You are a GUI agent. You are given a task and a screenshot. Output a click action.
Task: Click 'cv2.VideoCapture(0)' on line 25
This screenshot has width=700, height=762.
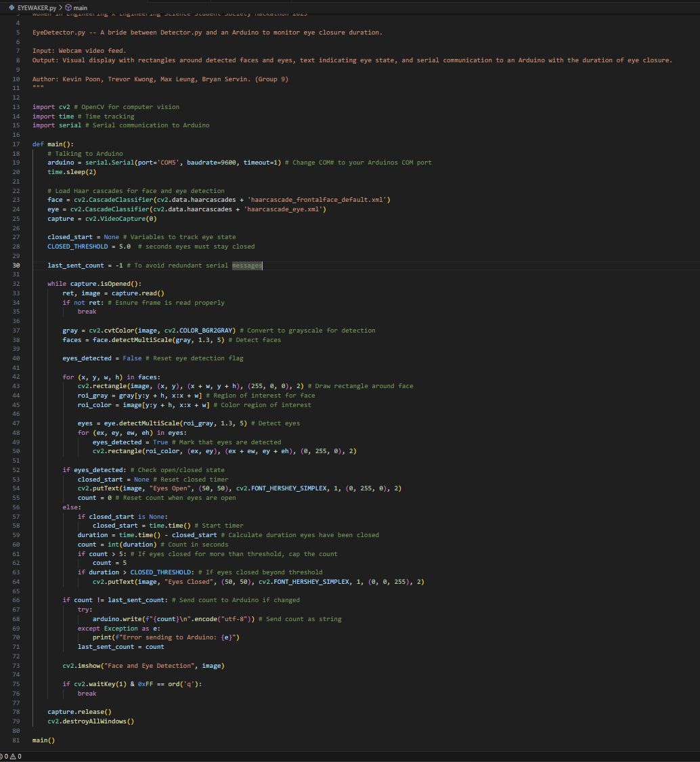121,219
